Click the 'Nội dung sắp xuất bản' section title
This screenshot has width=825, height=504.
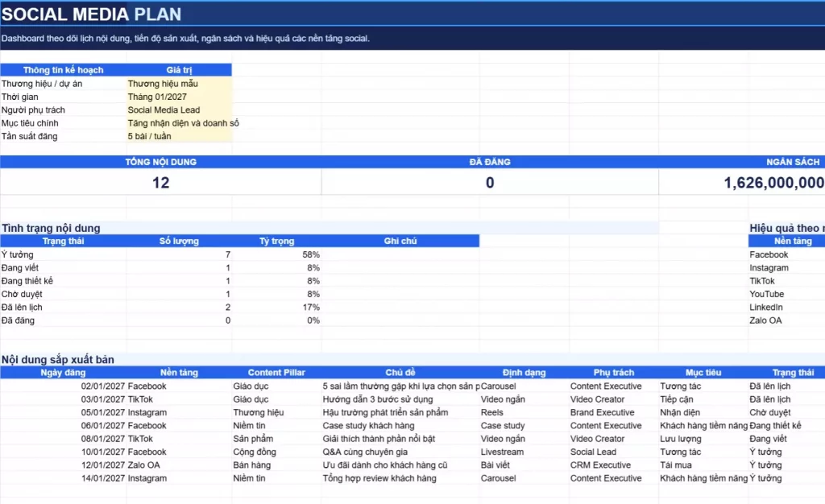point(57,359)
